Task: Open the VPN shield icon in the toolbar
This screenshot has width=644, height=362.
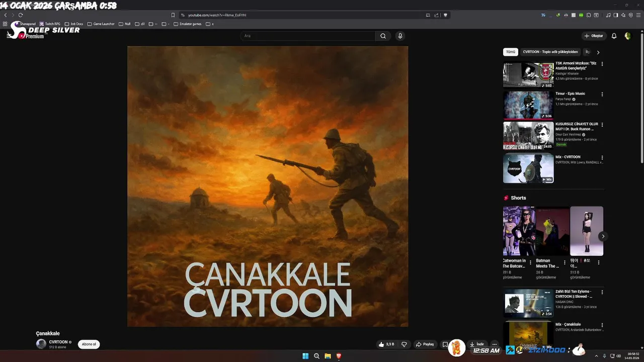Action: pos(631,15)
